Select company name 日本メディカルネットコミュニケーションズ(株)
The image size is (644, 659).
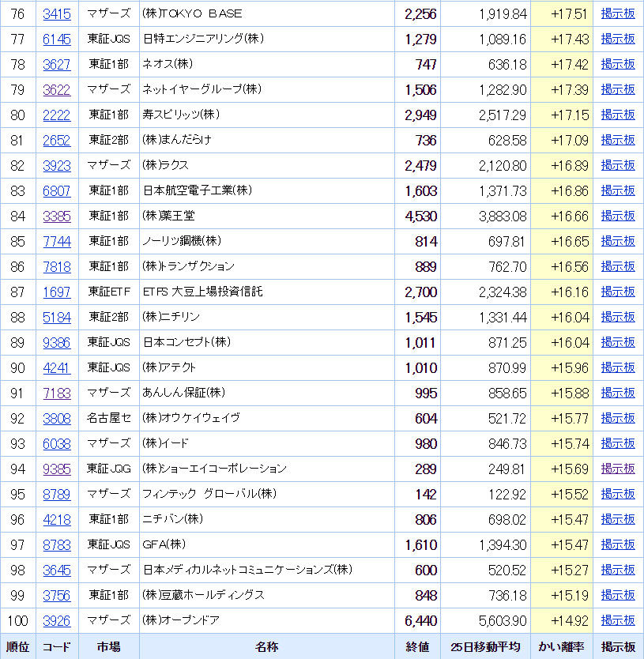pos(247,570)
